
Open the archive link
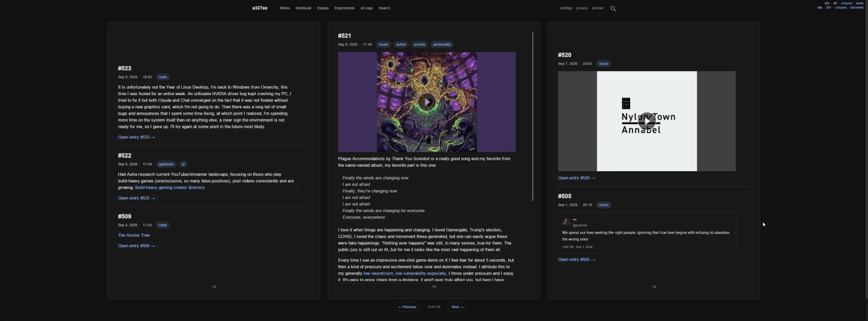click(598, 8)
